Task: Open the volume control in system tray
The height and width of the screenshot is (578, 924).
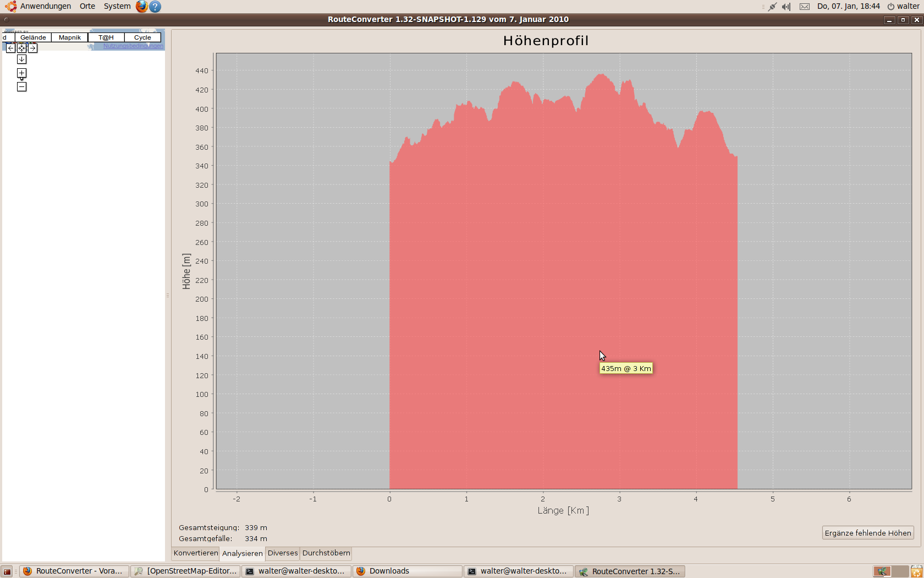Action: pos(786,7)
